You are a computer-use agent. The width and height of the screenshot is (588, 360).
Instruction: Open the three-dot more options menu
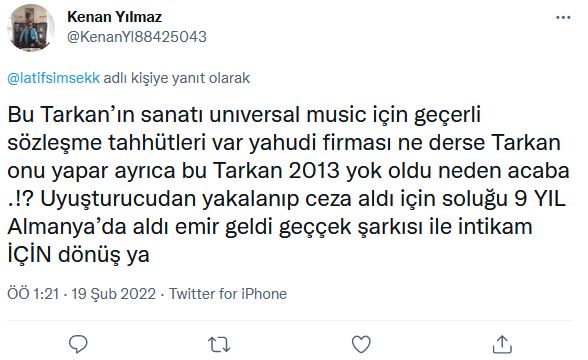(563, 17)
